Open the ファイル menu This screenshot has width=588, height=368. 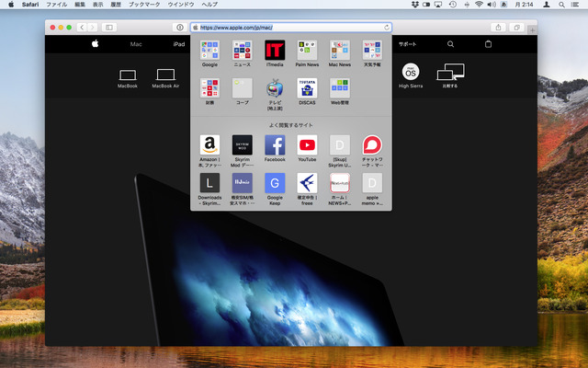point(57,5)
